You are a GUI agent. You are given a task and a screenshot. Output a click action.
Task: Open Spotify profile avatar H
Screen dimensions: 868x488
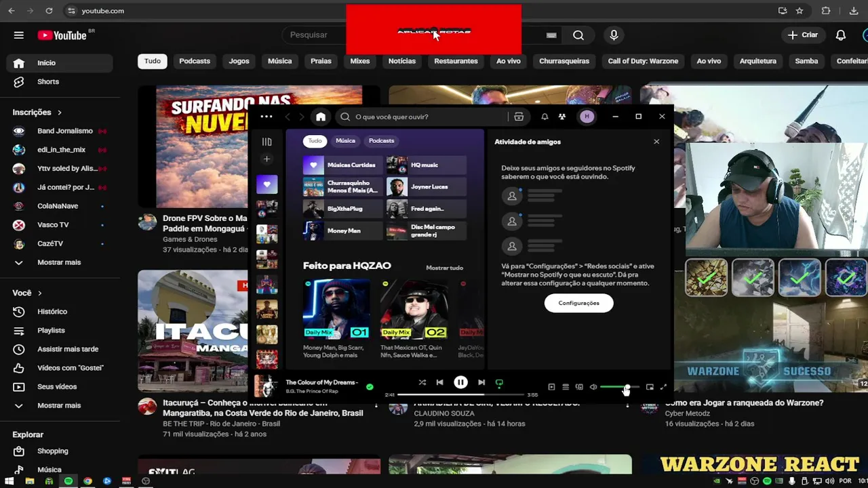[x=587, y=117]
